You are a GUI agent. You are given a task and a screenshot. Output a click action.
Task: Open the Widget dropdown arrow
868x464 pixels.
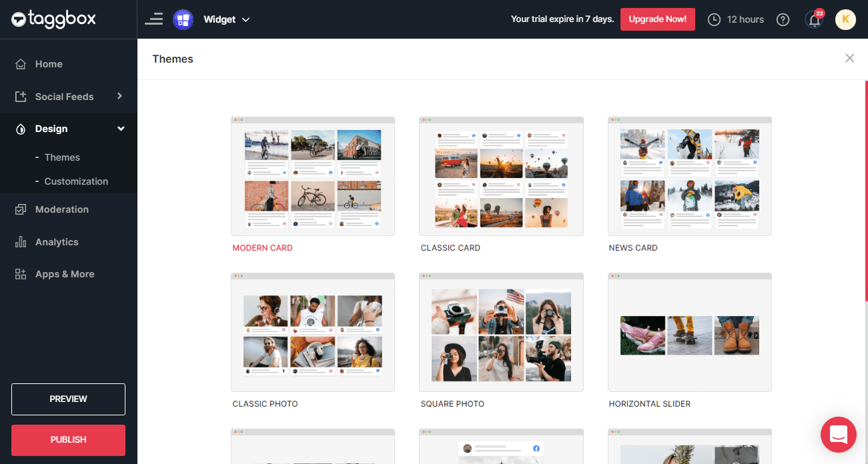246,20
